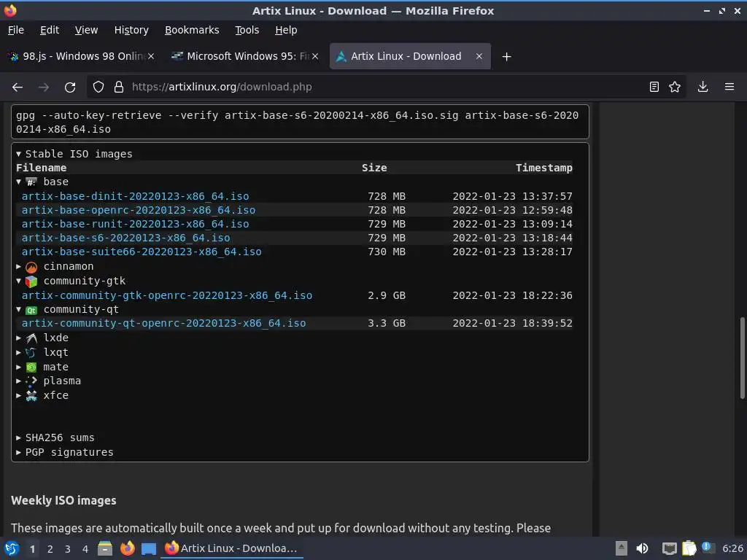Bookmark this page with star icon
This screenshot has height=560, width=747.
[675, 87]
